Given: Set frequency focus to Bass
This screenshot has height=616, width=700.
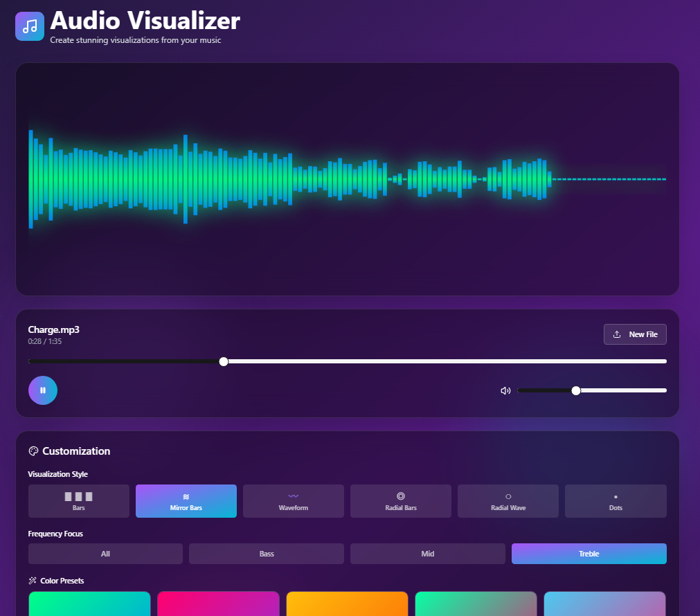Looking at the screenshot, I should tap(267, 554).
